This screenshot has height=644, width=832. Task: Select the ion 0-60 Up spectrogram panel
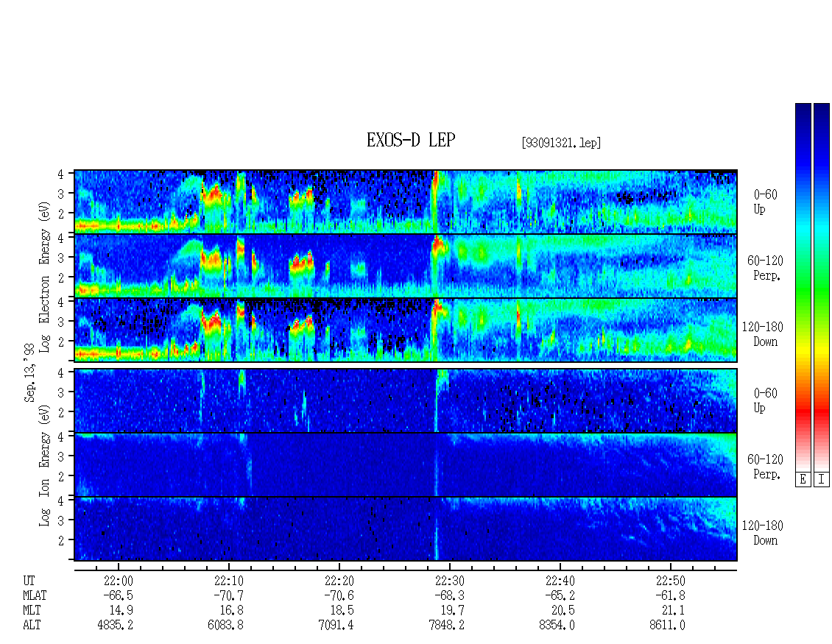[406, 400]
